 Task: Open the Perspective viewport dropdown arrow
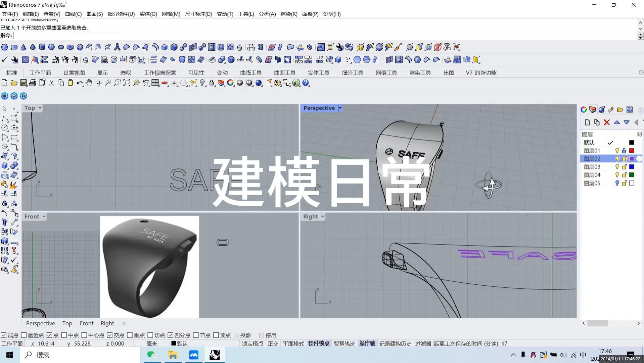pyautogui.click(x=340, y=108)
